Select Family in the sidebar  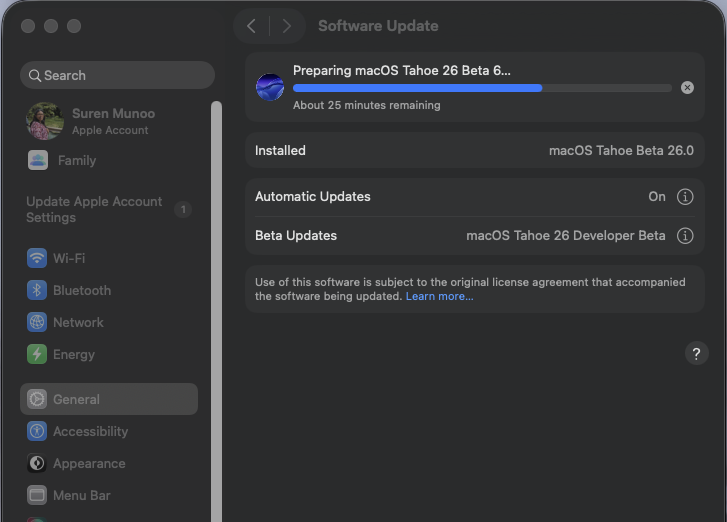pos(77,160)
